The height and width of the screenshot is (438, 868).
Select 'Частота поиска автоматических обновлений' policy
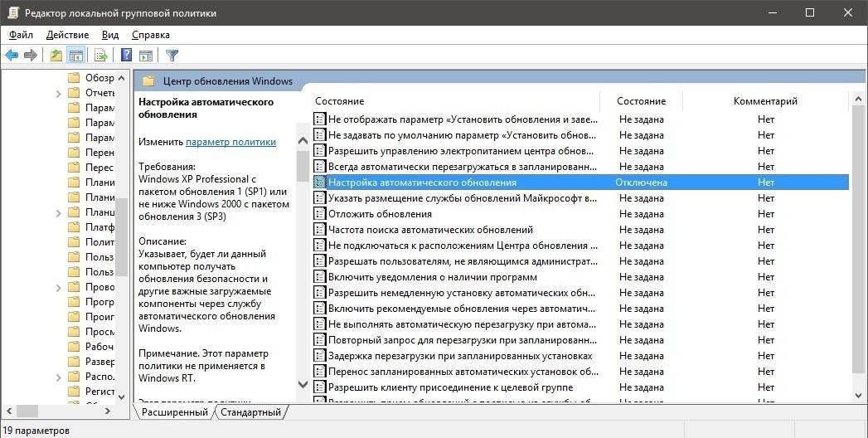(429, 230)
